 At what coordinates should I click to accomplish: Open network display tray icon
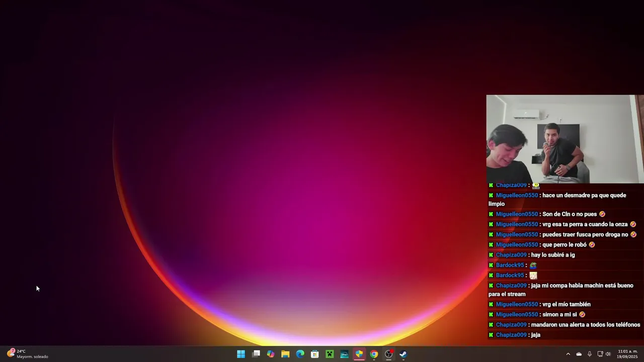pyautogui.click(x=600, y=354)
